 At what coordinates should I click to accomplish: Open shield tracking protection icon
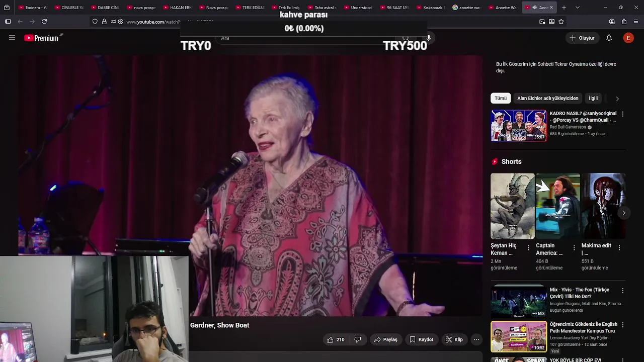click(x=95, y=22)
